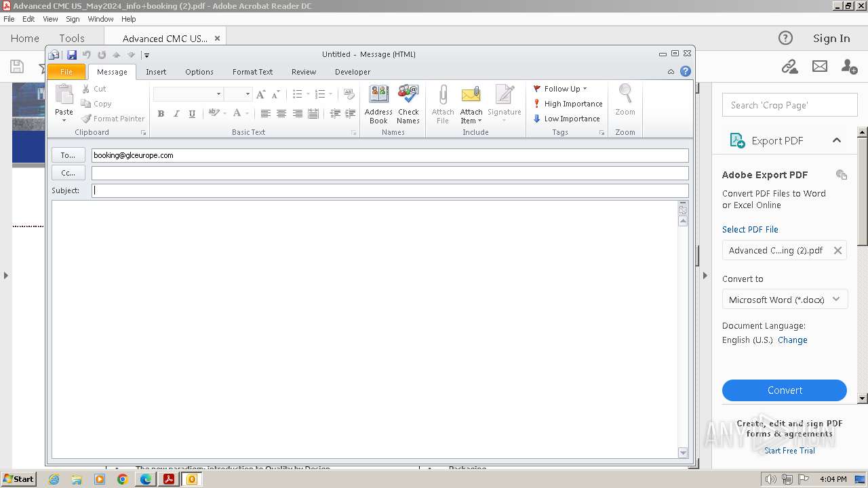The height and width of the screenshot is (488, 868).
Task: Align text right
Action: (297, 114)
